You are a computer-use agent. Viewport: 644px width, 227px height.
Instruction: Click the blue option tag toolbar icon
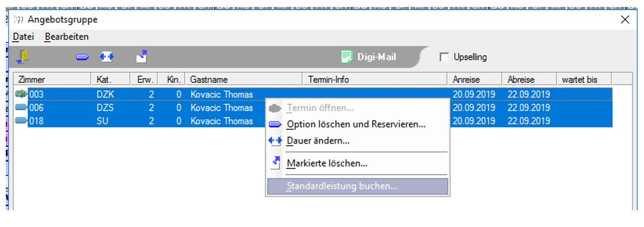(82, 57)
